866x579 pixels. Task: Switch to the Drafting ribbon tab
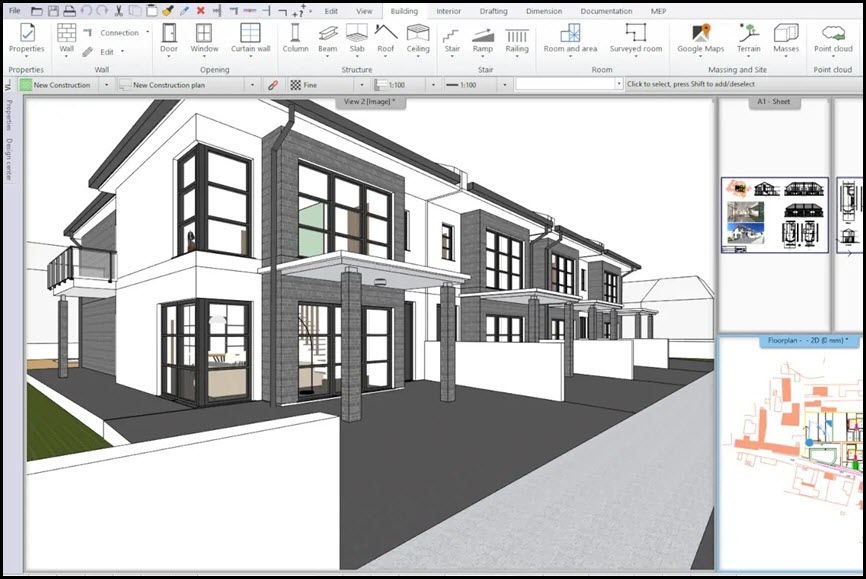493,11
